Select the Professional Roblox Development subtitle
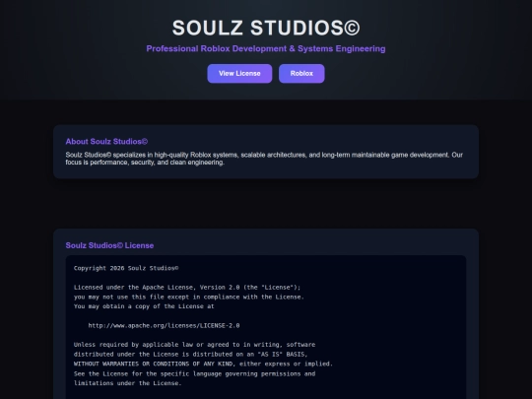 266,48
